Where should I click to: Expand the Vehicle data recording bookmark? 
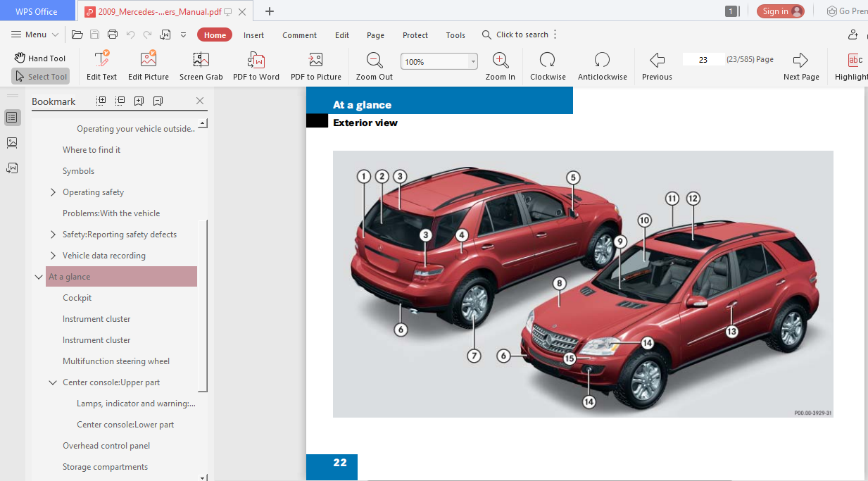pyautogui.click(x=54, y=256)
